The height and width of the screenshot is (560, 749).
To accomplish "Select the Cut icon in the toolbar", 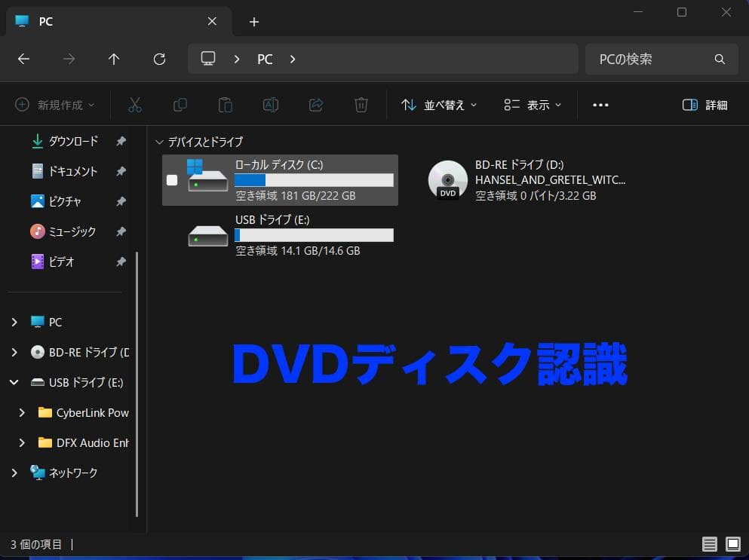I will click(x=135, y=105).
